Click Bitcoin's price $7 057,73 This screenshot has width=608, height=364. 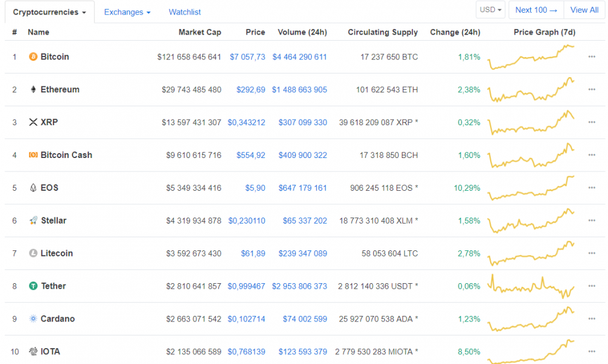(x=247, y=57)
